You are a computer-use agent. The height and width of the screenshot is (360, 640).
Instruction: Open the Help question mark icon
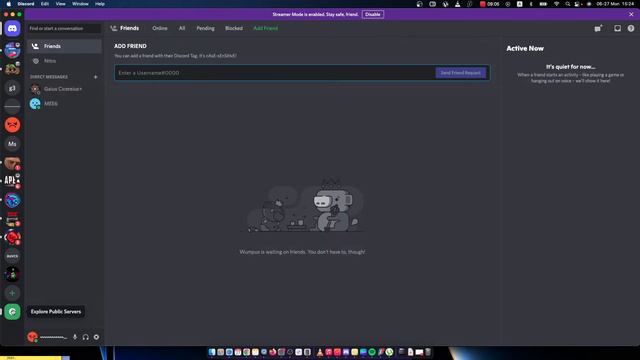coord(631,28)
